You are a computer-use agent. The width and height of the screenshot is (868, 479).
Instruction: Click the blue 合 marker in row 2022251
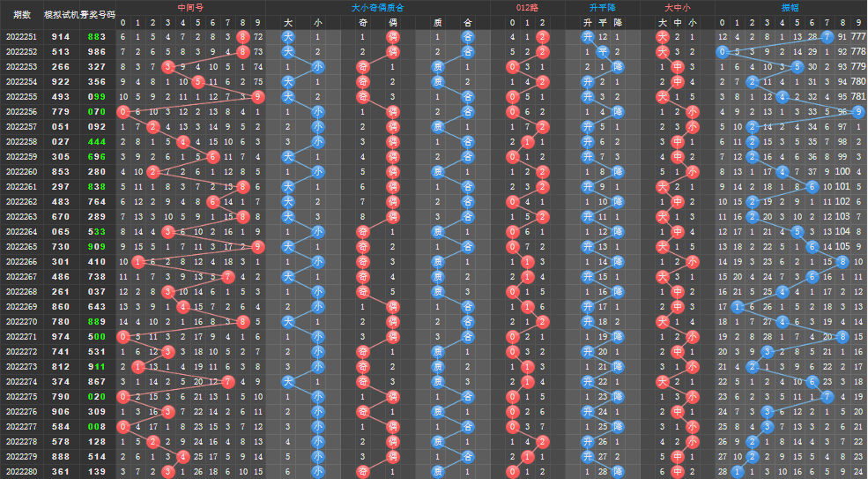467,37
